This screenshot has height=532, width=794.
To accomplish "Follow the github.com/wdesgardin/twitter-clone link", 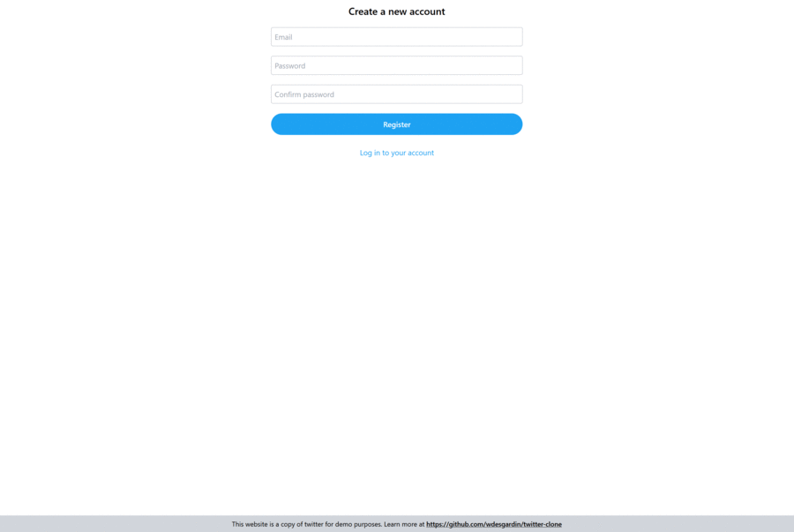I will point(494,524).
